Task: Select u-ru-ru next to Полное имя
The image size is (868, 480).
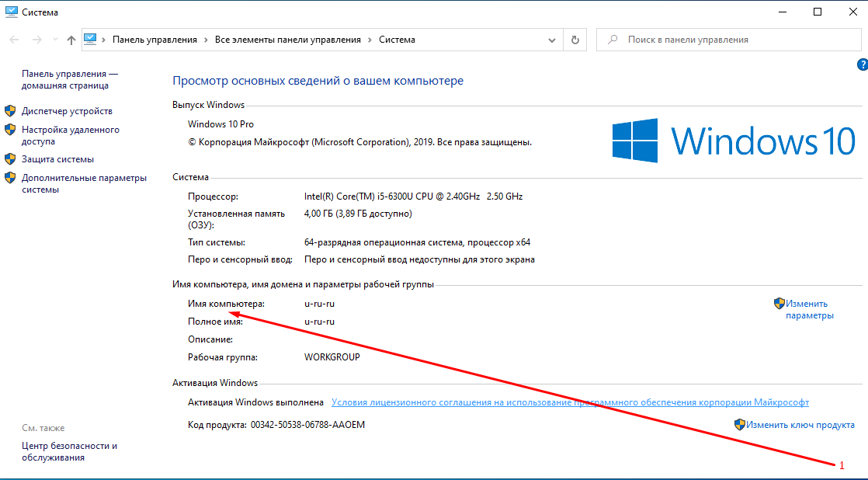Action: coord(319,321)
